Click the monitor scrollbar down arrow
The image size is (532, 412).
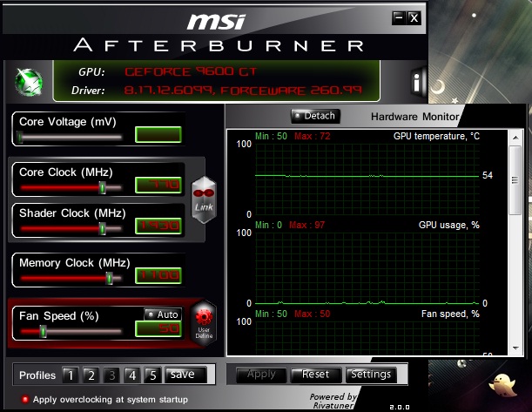515,348
